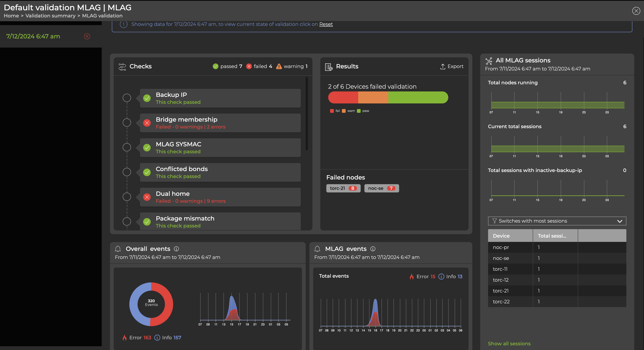Click the fail-warn-pass progress bar slider

click(x=388, y=97)
